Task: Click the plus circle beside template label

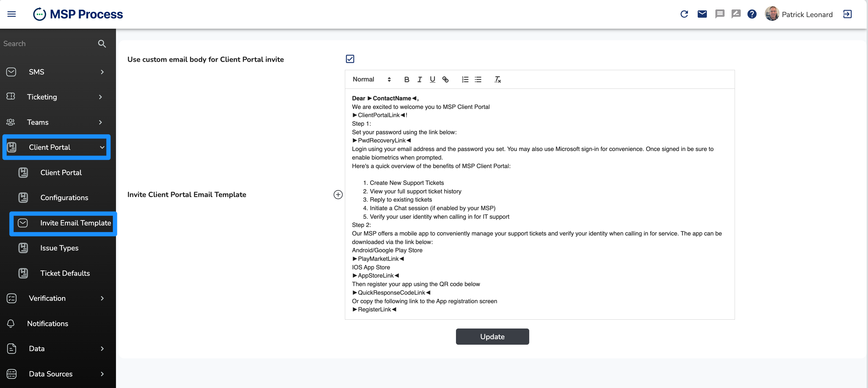Action: (338, 195)
